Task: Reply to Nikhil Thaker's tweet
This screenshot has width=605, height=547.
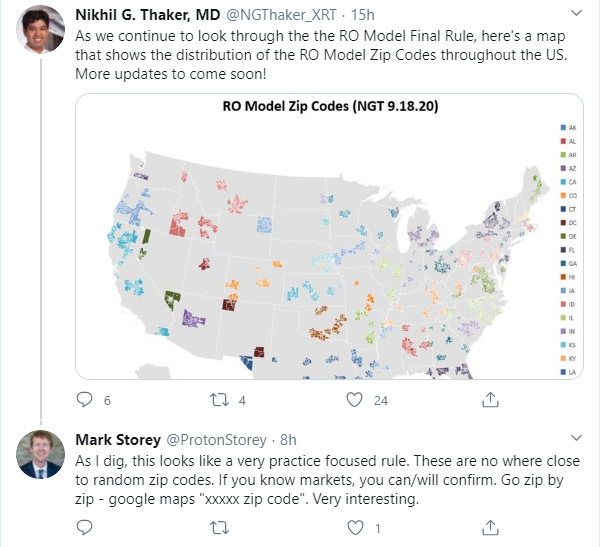Action: click(84, 400)
